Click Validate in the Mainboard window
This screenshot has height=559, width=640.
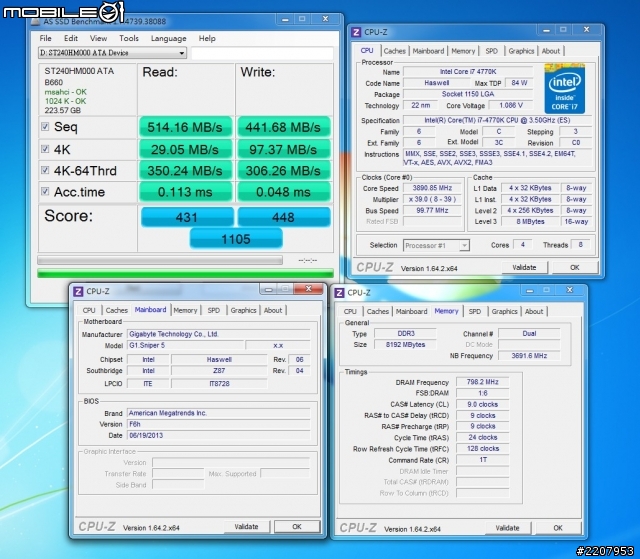click(x=246, y=527)
